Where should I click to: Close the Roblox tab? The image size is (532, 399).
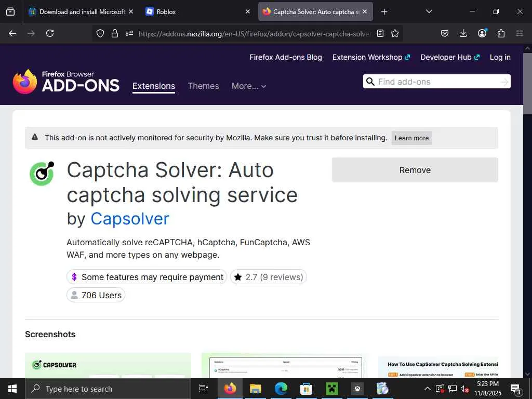[248, 11]
